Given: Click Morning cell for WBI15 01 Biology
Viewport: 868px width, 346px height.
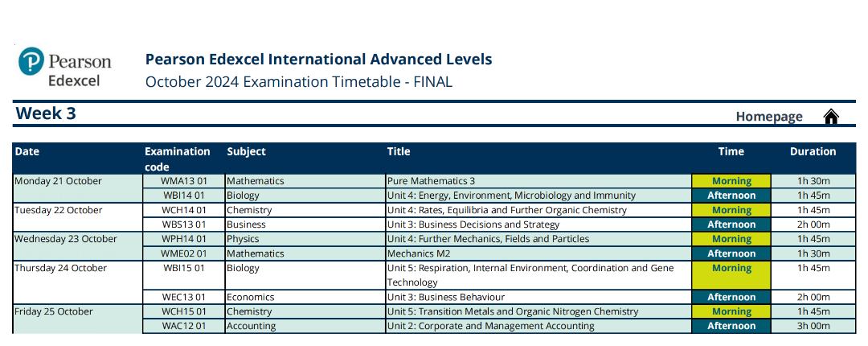Looking at the screenshot, I should [731, 275].
